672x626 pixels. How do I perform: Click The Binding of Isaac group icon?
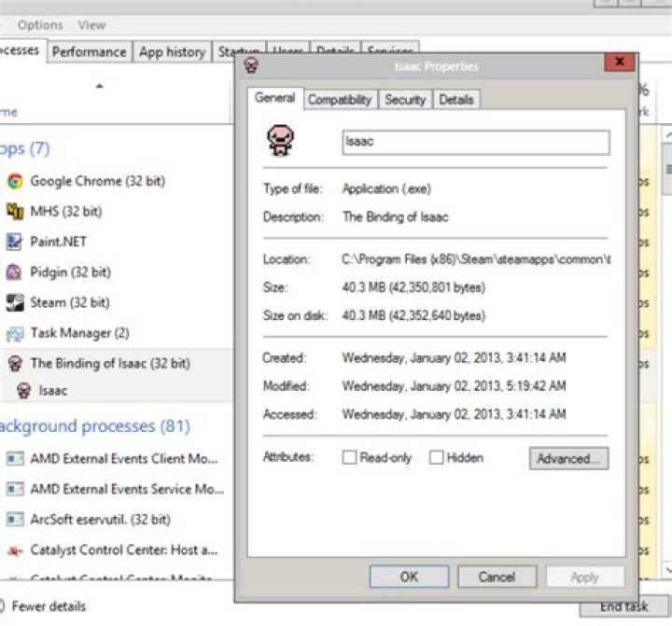point(16,363)
